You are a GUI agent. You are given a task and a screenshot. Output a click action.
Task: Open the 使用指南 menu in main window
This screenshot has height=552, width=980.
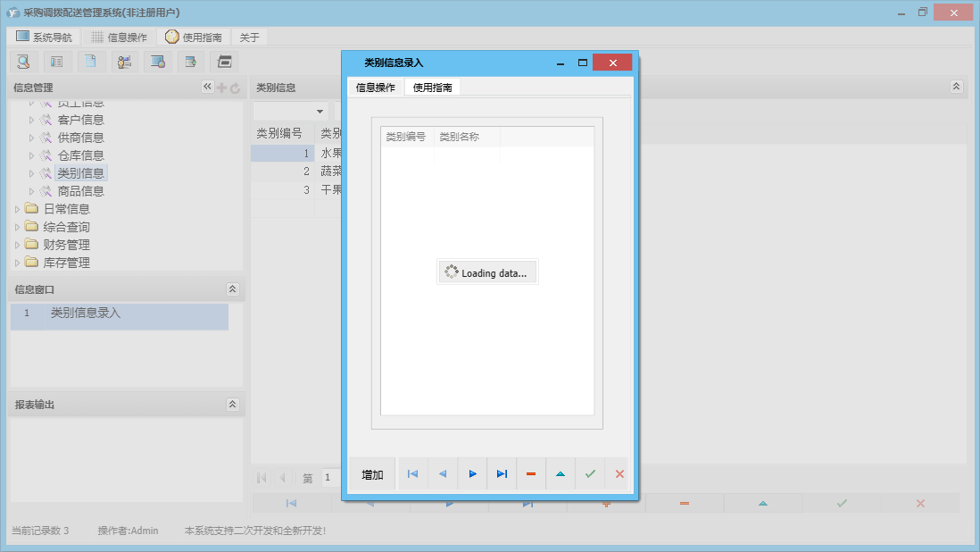[194, 37]
